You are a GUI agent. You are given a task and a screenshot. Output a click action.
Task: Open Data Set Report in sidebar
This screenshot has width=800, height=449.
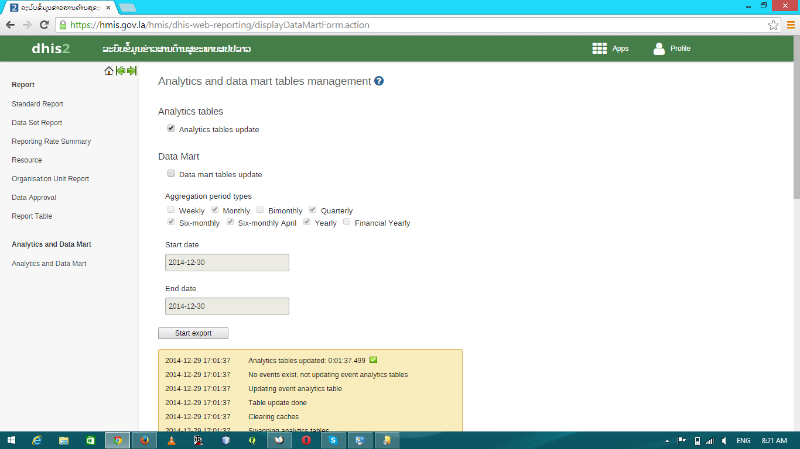37,123
